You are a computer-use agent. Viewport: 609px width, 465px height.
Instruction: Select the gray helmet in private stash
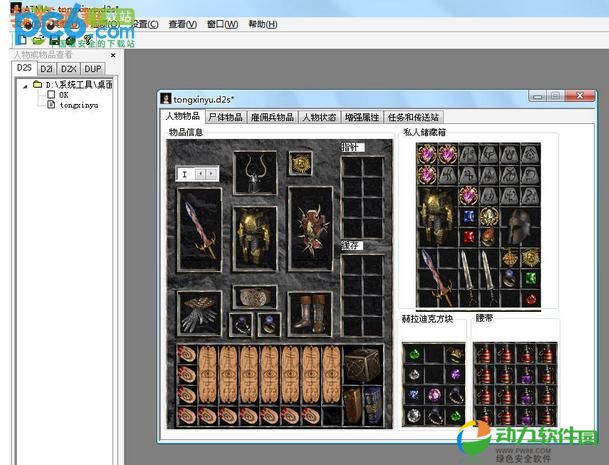pos(520,226)
